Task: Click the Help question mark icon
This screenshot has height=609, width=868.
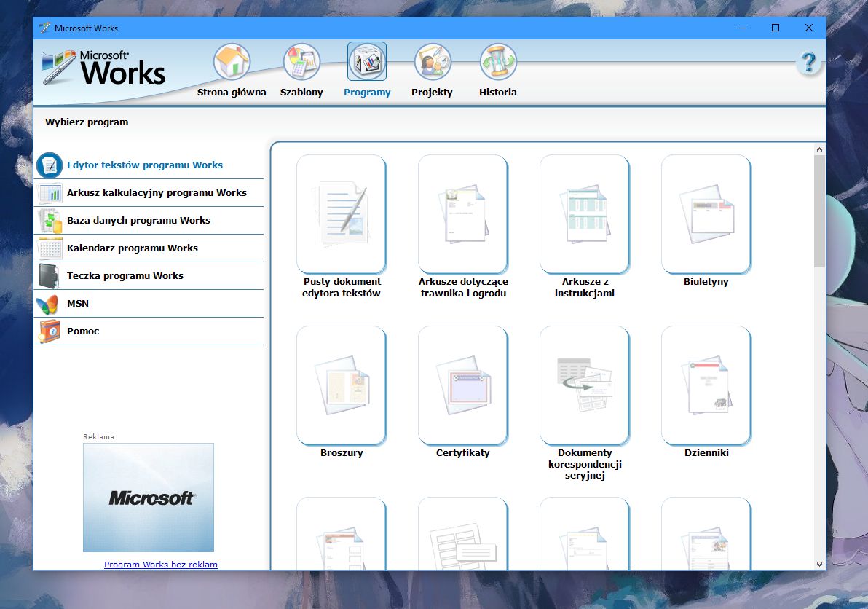Action: click(808, 63)
